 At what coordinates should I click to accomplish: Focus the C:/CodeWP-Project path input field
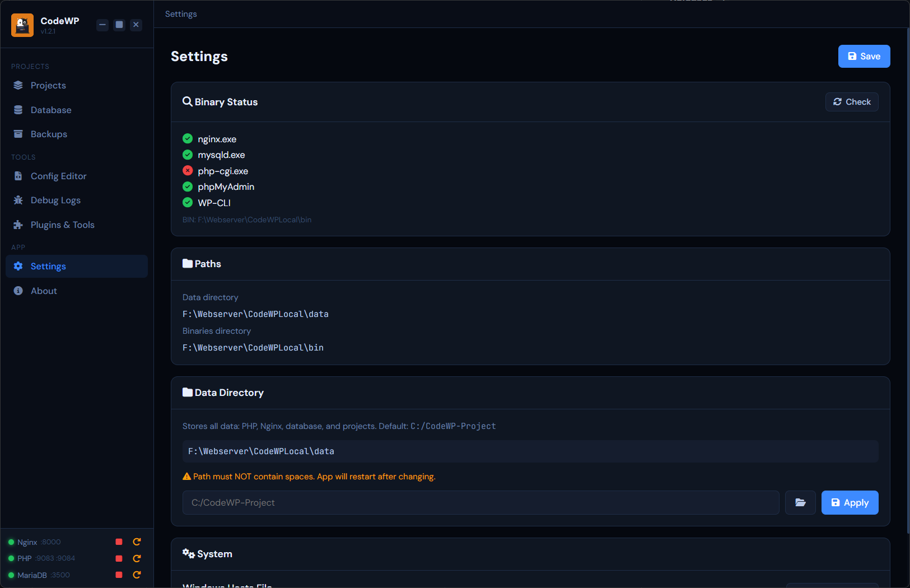point(480,503)
